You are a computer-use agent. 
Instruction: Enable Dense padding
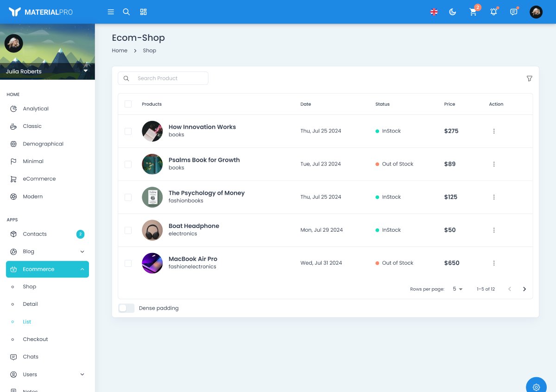pos(126,308)
